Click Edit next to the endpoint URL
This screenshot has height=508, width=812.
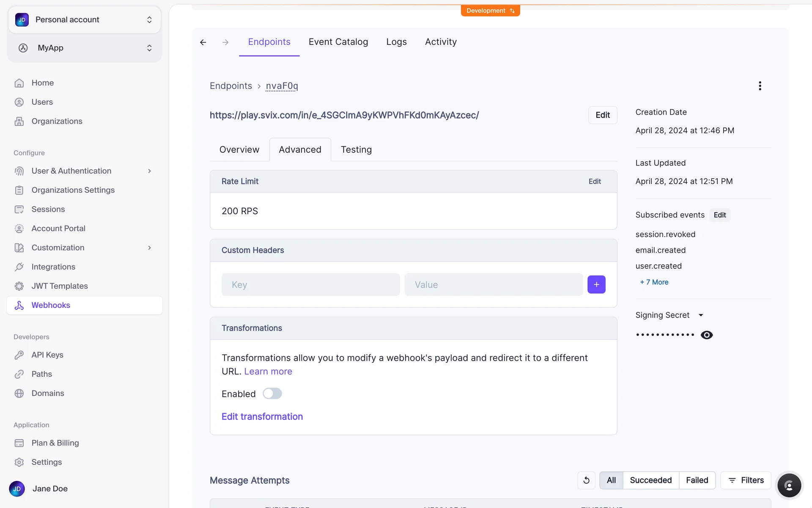click(602, 115)
